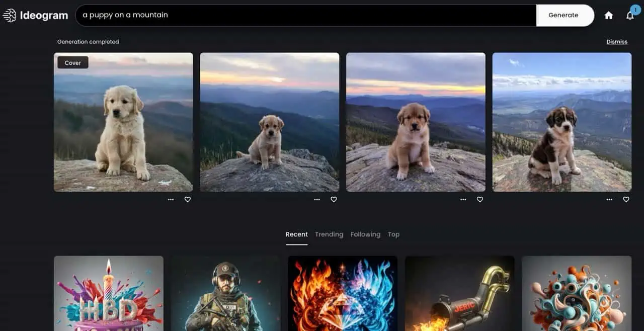Click the Ideogram logo icon

point(10,16)
